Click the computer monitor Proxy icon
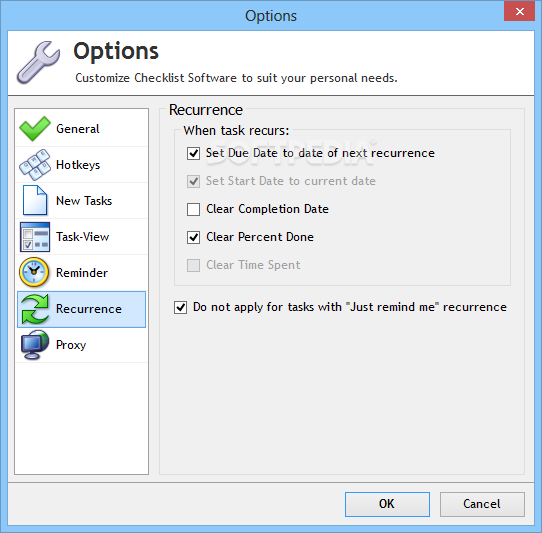 tap(35, 345)
